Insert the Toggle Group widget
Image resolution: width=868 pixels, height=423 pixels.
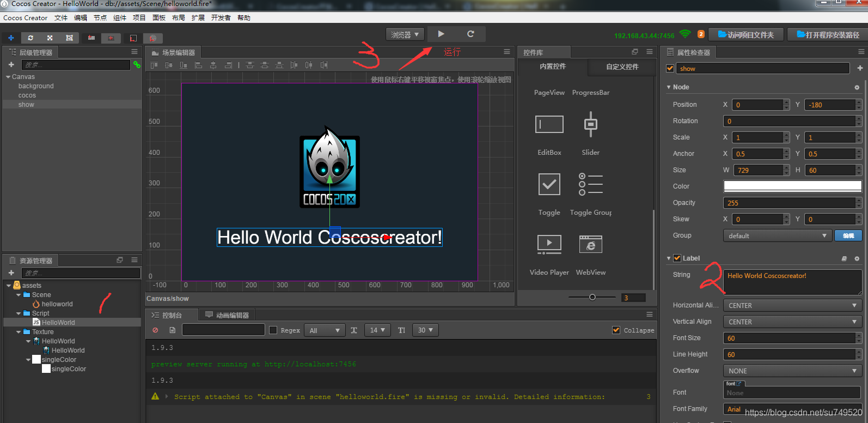pyautogui.click(x=591, y=184)
